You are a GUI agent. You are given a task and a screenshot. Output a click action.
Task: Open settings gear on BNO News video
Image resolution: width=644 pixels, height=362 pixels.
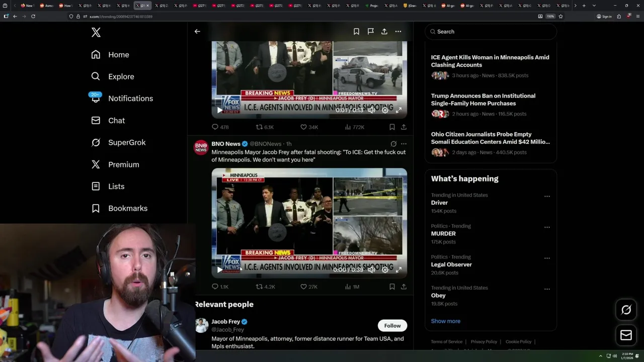385,270
